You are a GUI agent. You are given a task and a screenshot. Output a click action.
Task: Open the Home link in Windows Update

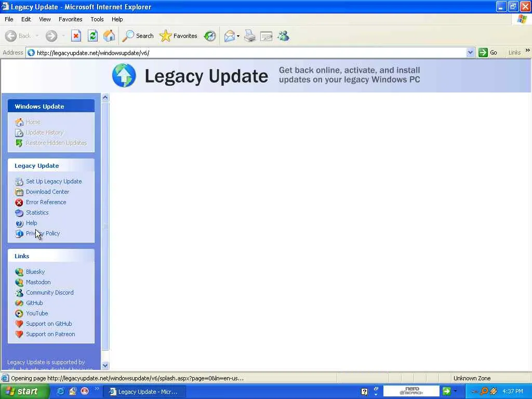33,122
